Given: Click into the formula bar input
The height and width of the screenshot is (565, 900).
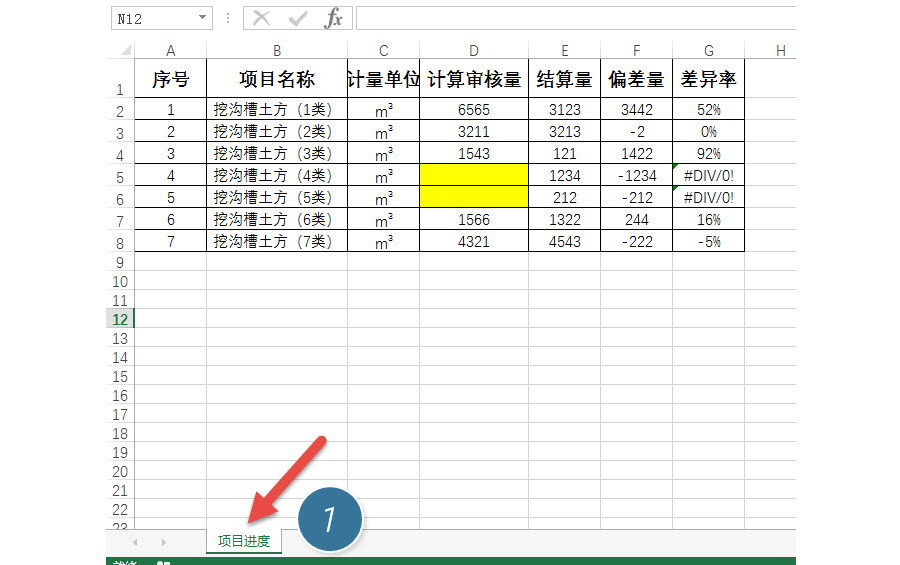Looking at the screenshot, I should point(576,18).
